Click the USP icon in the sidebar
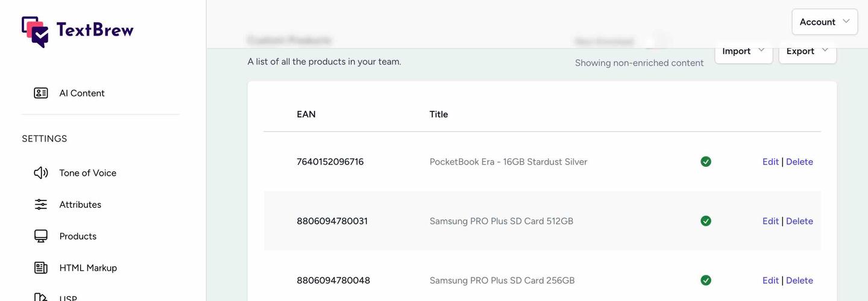 point(40,297)
